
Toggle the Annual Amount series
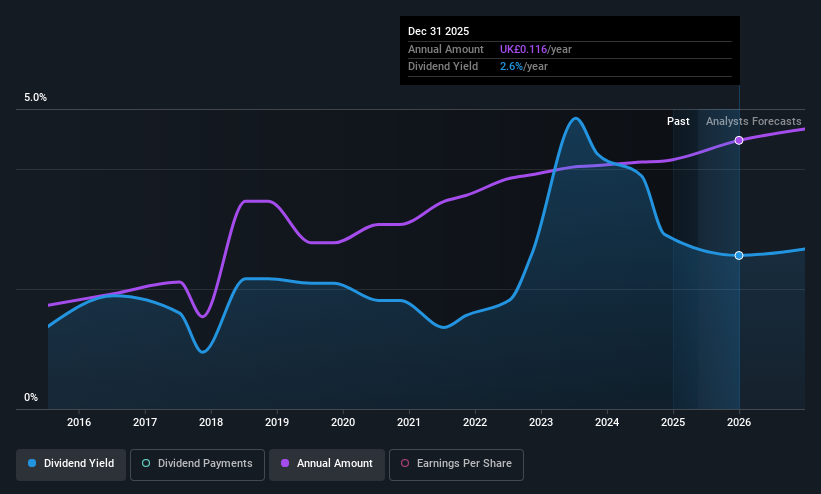327,464
